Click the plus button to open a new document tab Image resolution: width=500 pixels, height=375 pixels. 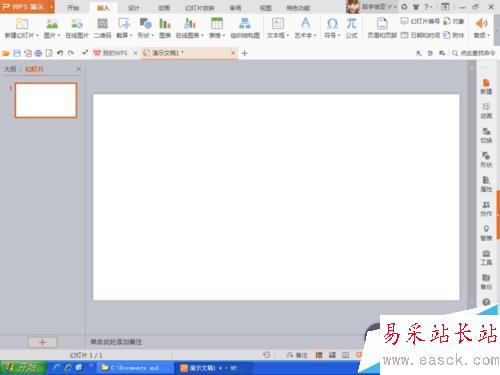(x=244, y=53)
